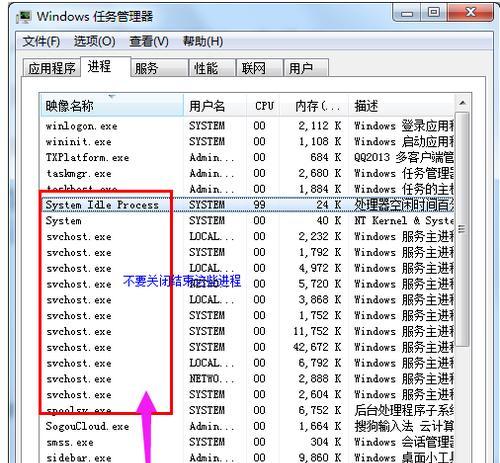Select the smss.exe process
This screenshot has width=500, height=463.
pos(247,442)
